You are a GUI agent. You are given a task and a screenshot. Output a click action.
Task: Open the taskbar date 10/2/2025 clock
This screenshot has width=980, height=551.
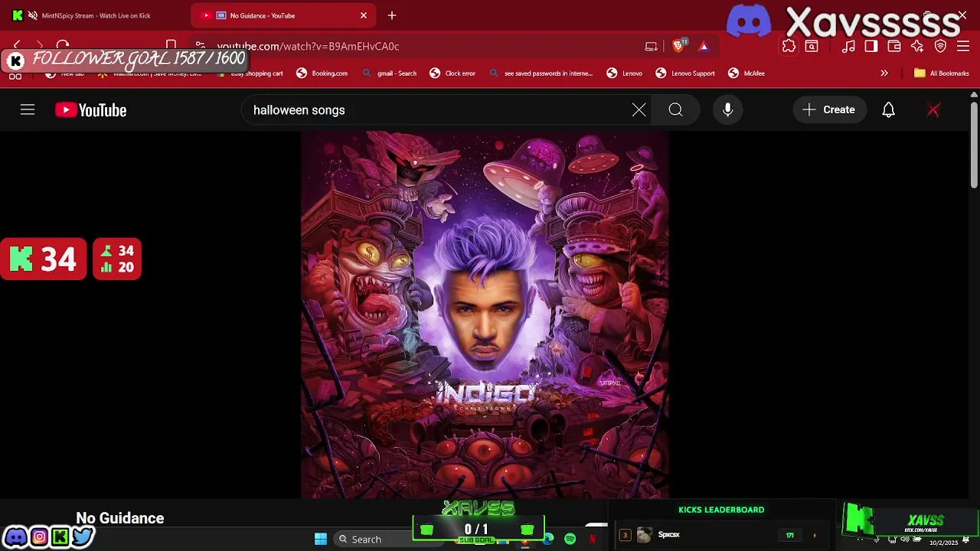943,543
